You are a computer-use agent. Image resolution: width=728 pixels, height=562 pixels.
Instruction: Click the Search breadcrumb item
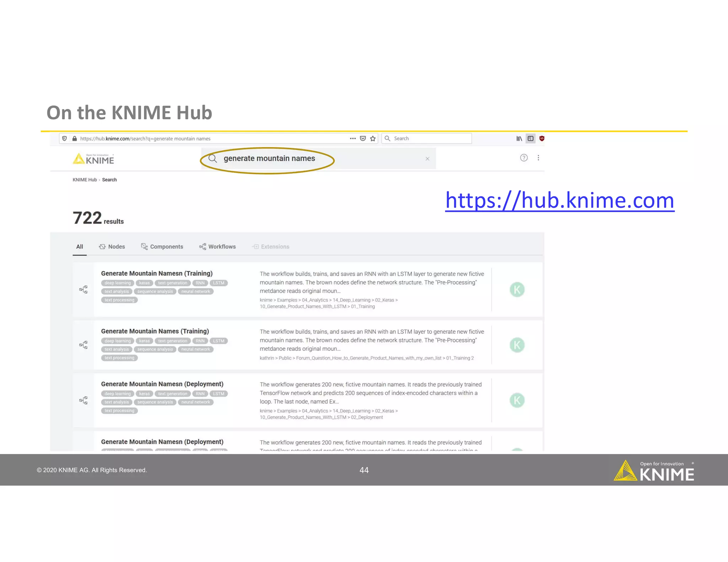(x=109, y=180)
